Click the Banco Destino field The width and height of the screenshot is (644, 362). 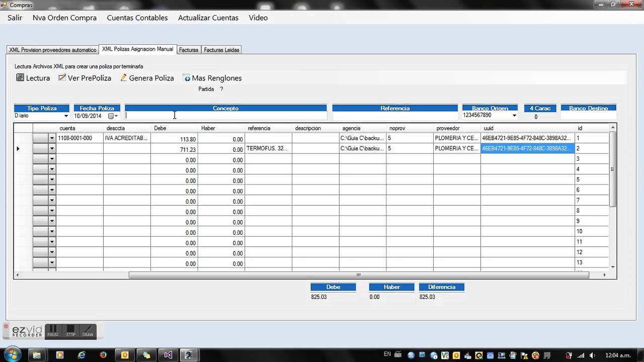pyautogui.click(x=588, y=116)
